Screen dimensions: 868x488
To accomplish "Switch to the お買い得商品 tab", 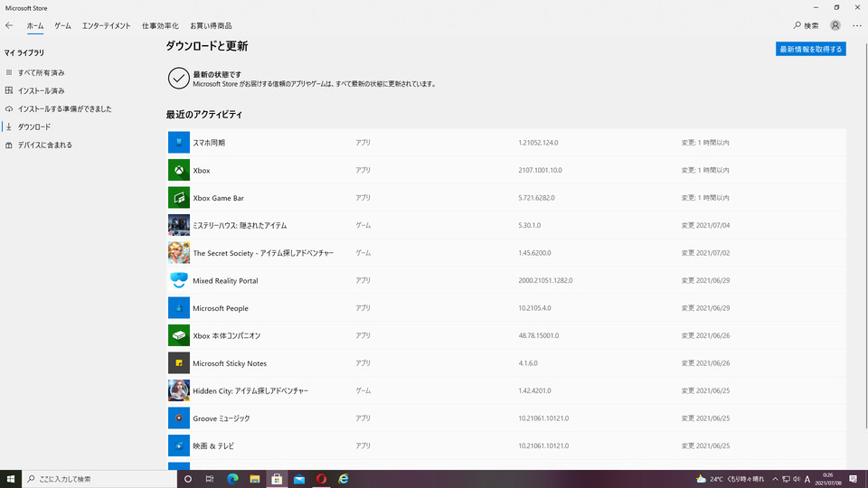I will coord(211,25).
